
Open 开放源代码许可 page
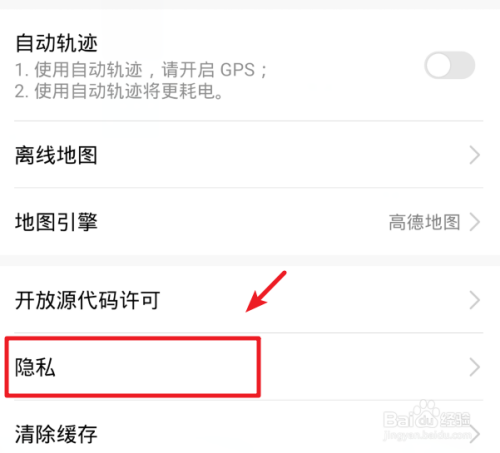(x=249, y=300)
